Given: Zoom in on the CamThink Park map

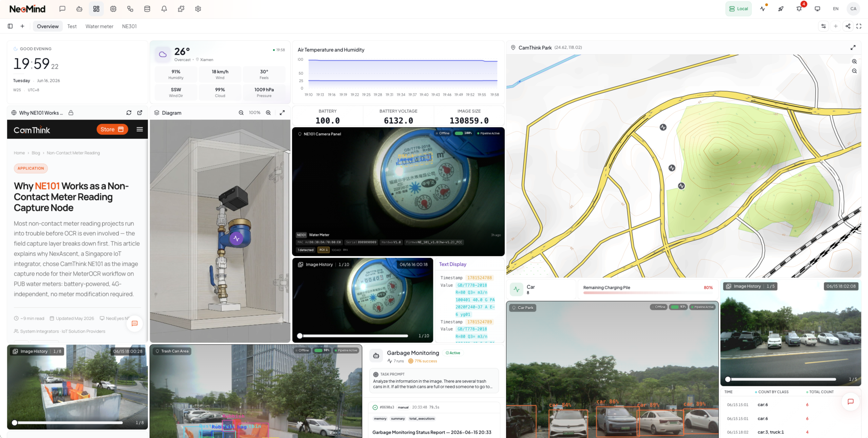Looking at the screenshot, I should [x=854, y=61].
